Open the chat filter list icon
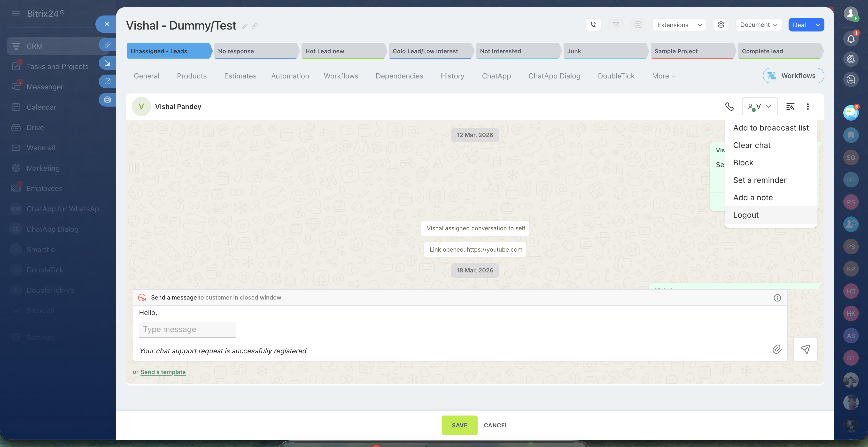 point(790,107)
